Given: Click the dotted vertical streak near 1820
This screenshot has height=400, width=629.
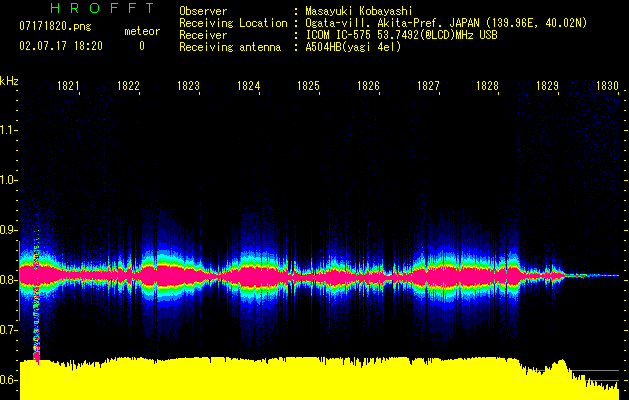Looking at the screenshot, I should tap(37, 297).
